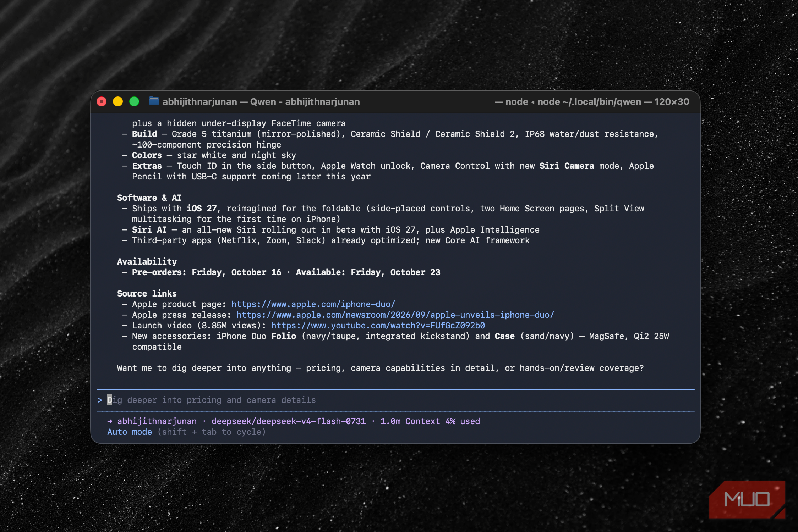Open the Apple newsroom press release link
Viewport: 798px width, 532px height.
click(x=395, y=315)
